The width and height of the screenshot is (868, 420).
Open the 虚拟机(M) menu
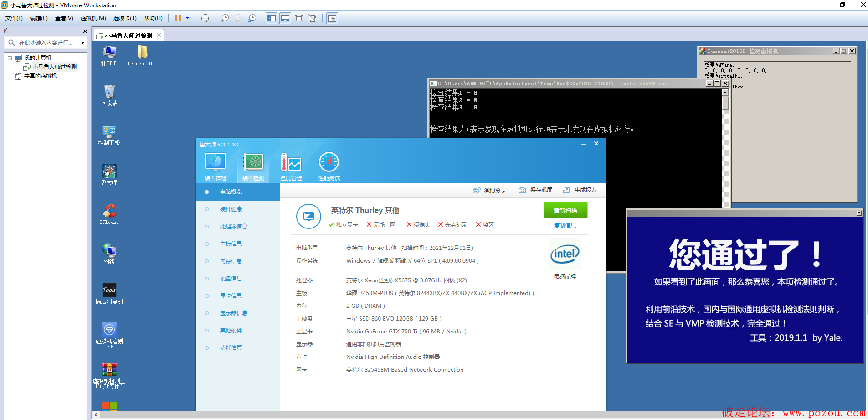tap(93, 18)
